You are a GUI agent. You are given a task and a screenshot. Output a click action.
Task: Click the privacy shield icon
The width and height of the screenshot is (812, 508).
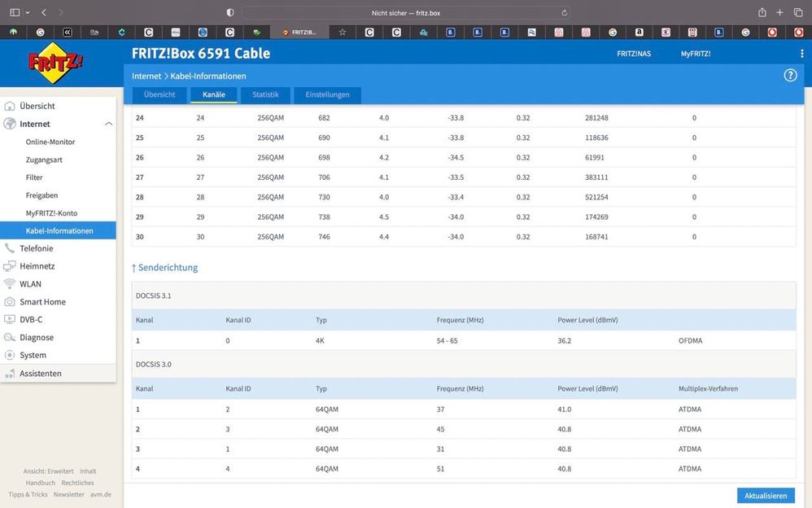tap(229, 13)
